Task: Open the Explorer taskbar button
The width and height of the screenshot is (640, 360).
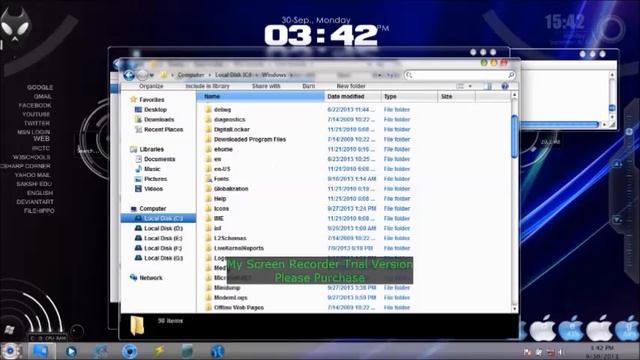Action: point(41,351)
